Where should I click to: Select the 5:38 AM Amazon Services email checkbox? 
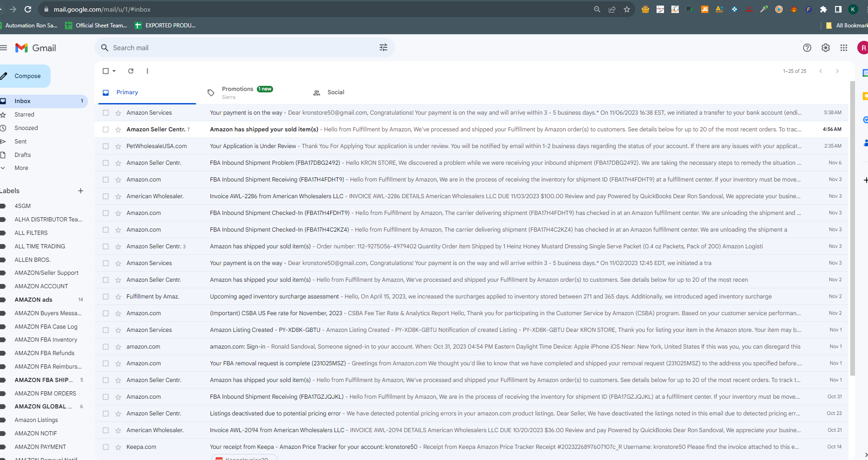coord(106,113)
